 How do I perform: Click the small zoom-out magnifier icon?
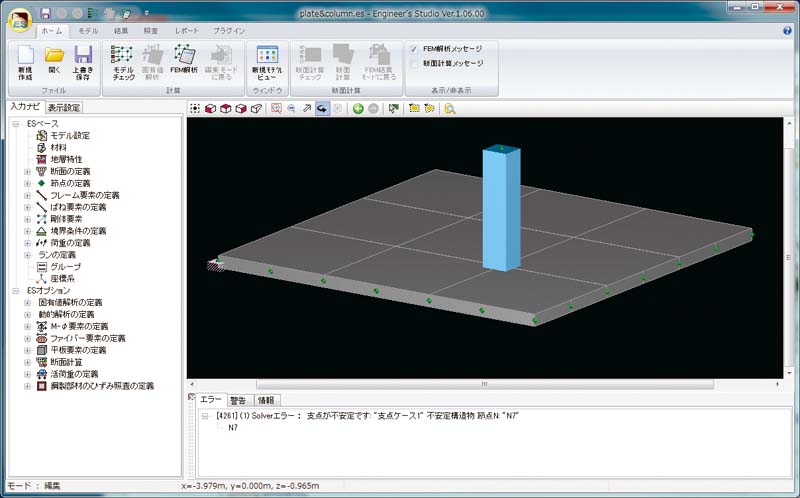click(x=291, y=108)
